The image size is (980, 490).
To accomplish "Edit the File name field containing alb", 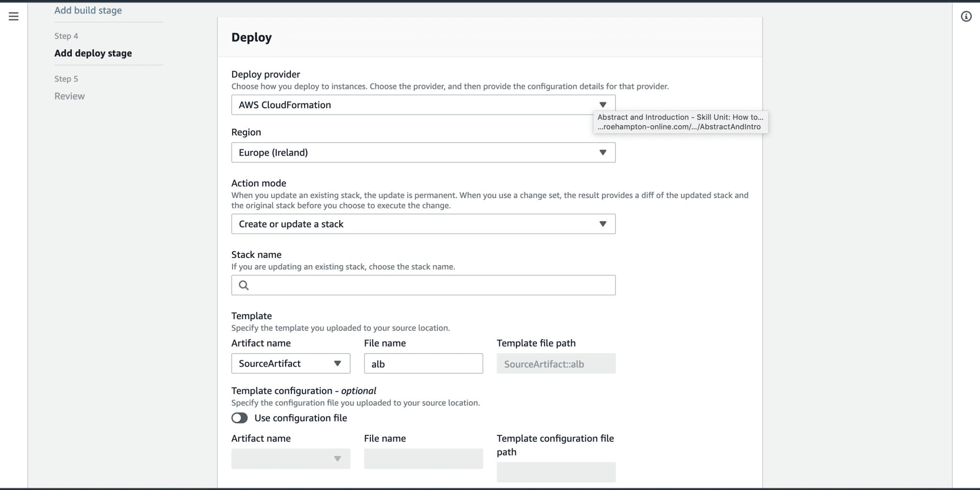I will click(423, 364).
